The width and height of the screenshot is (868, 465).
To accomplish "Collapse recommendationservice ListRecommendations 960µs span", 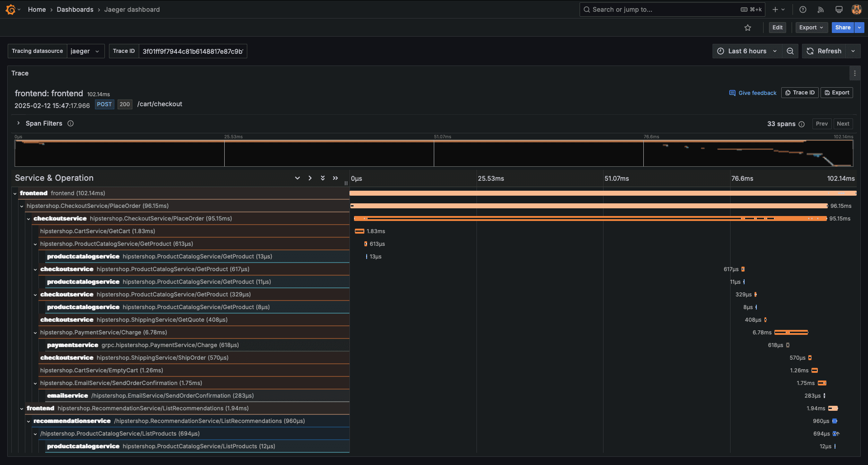I will (28, 421).
